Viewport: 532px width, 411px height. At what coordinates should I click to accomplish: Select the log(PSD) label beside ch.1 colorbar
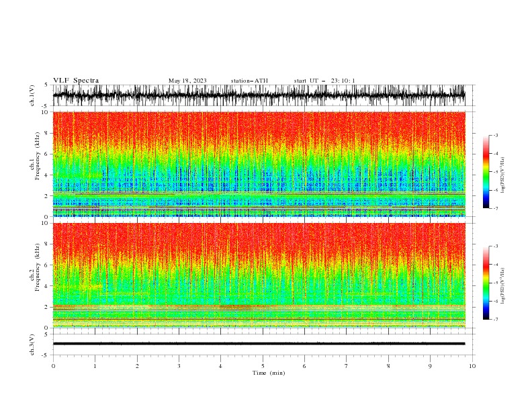502,175
